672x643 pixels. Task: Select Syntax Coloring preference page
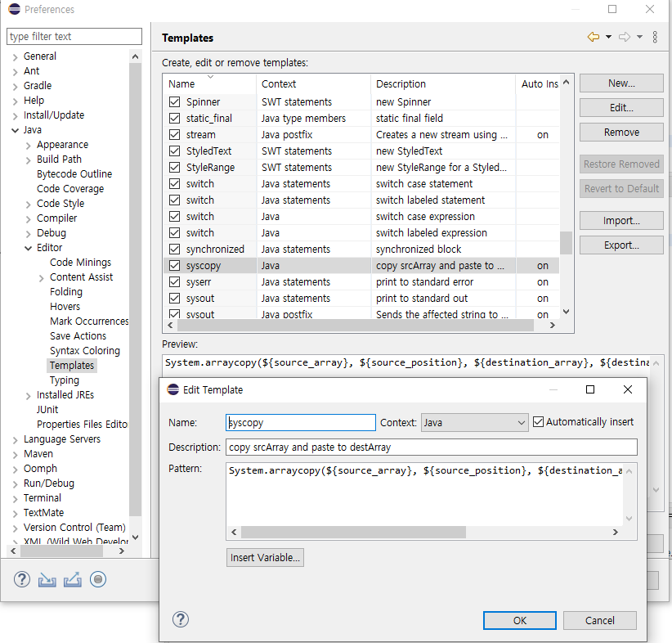85,350
